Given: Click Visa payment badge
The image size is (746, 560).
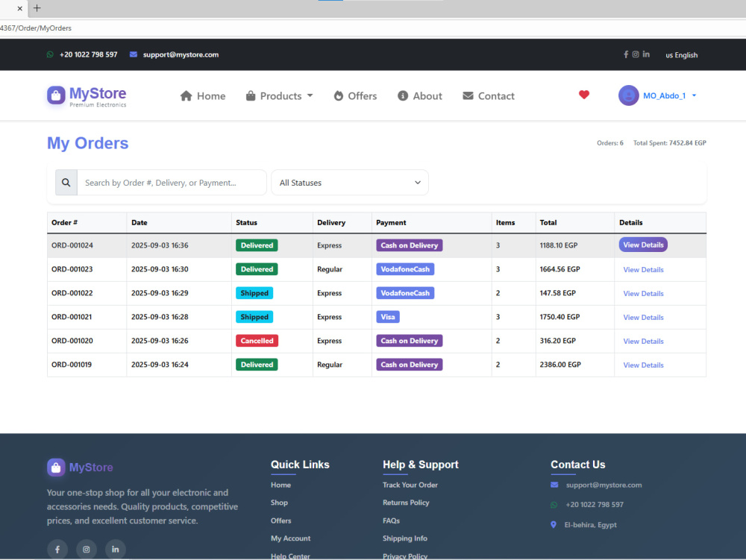Looking at the screenshot, I should (388, 317).
